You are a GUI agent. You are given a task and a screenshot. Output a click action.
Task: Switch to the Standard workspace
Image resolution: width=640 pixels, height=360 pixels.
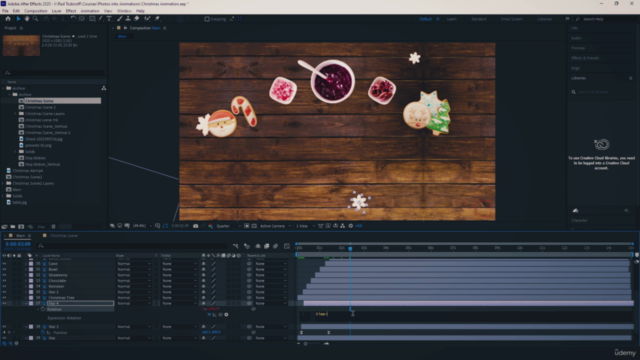point(479,19)
